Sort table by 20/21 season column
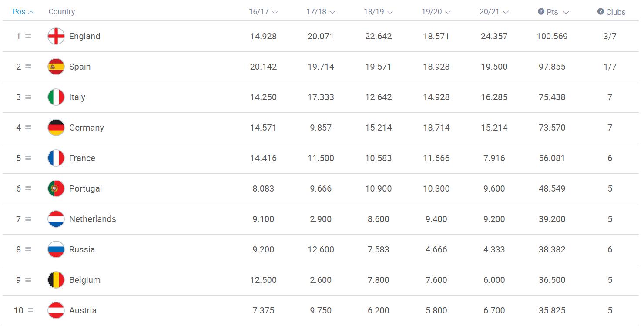Screen dimensions: 644x326 pos(494,12)
